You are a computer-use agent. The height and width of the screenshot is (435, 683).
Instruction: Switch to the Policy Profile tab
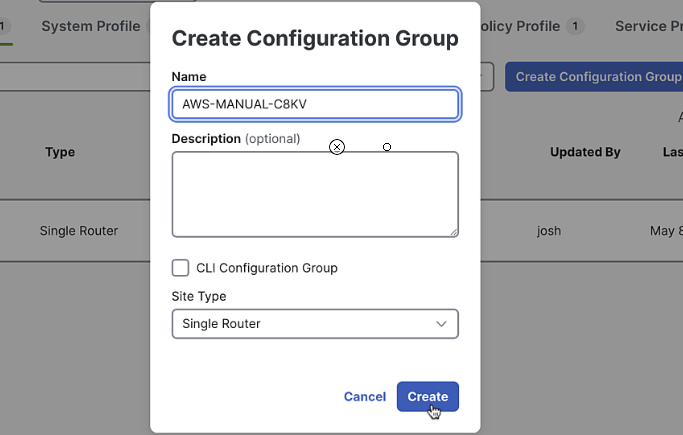click(520, 27)
